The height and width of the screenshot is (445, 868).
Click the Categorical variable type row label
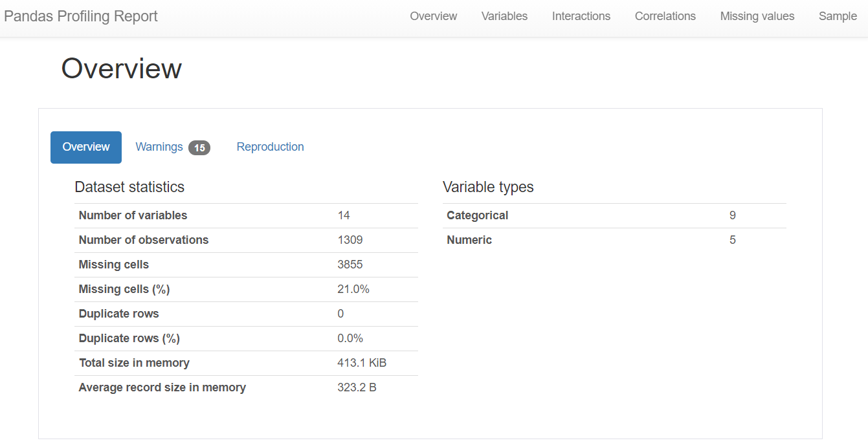tap(477, 215)
